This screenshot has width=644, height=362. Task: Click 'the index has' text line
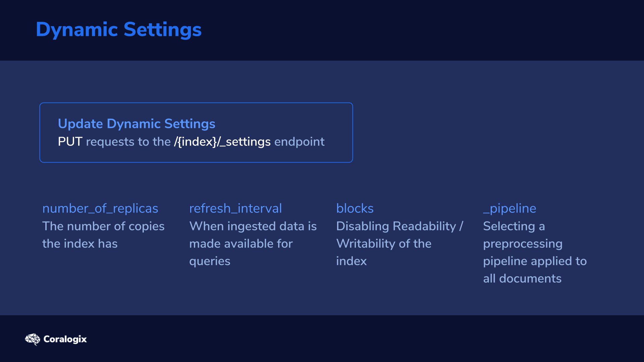point(80,244)
